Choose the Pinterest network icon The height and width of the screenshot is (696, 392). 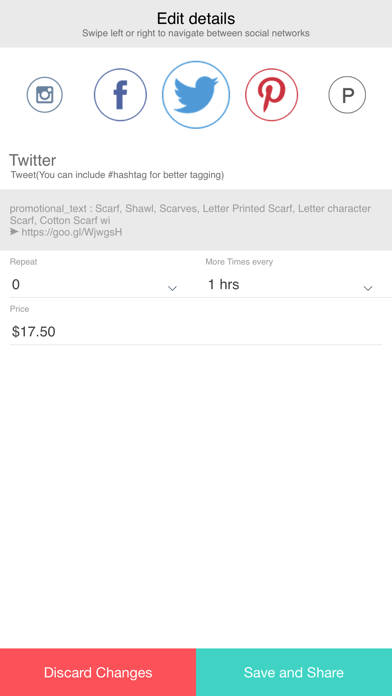pos(271,95)
